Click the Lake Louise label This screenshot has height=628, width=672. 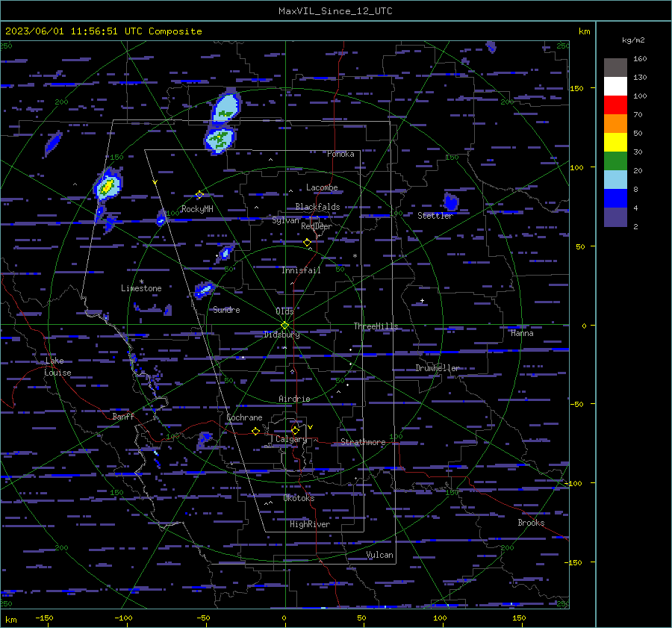click(x=57, y=367)
